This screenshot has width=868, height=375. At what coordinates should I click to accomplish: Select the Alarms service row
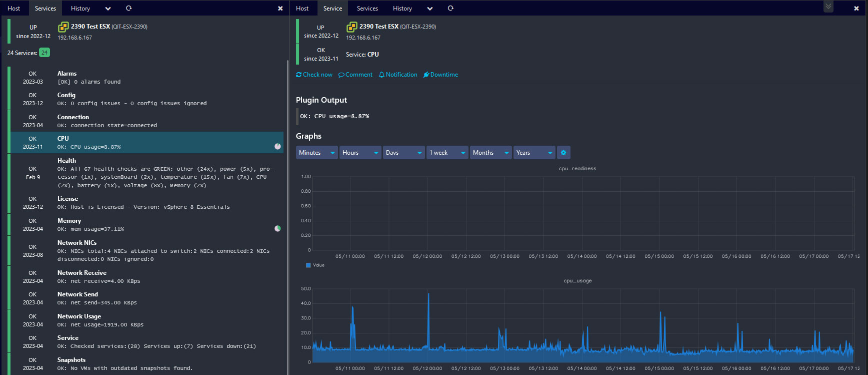tap(145, 78)
